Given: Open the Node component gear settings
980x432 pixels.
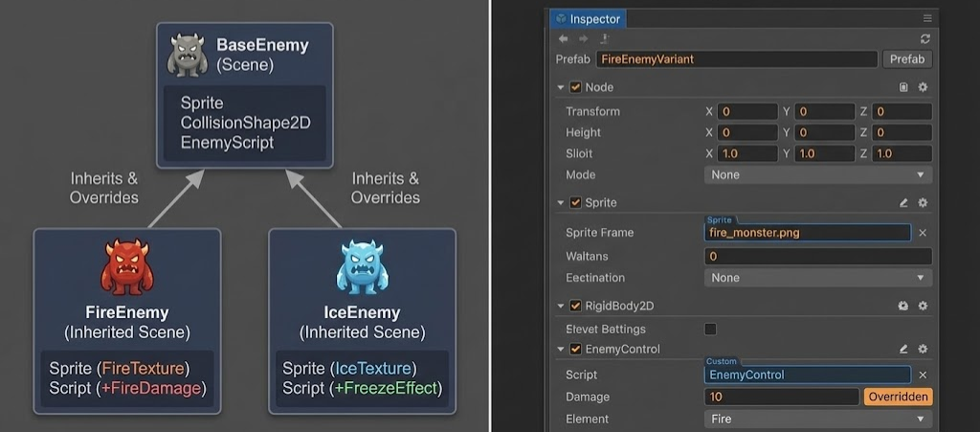Looking at the screenshot, I should (923, 87).
